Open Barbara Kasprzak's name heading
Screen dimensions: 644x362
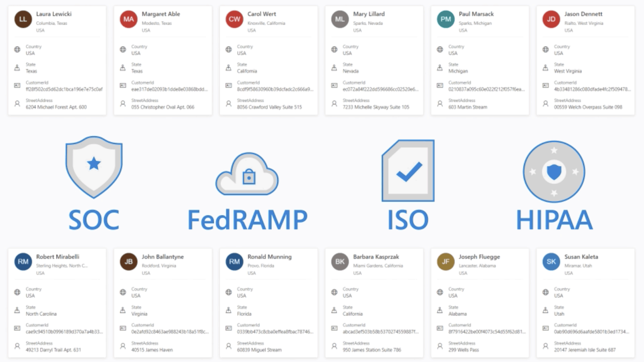[x=376, y=257]
